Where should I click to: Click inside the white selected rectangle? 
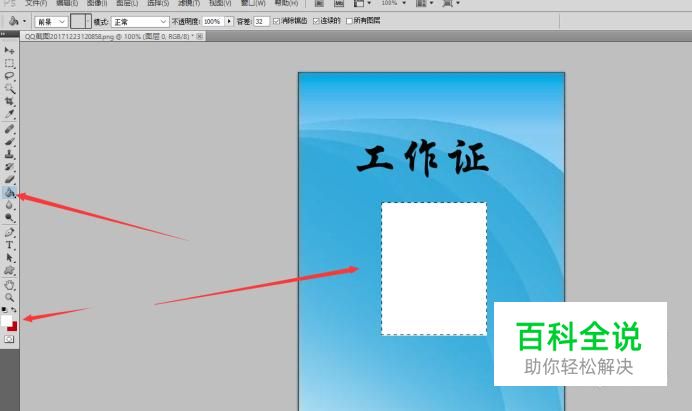(x=434, y=269)
